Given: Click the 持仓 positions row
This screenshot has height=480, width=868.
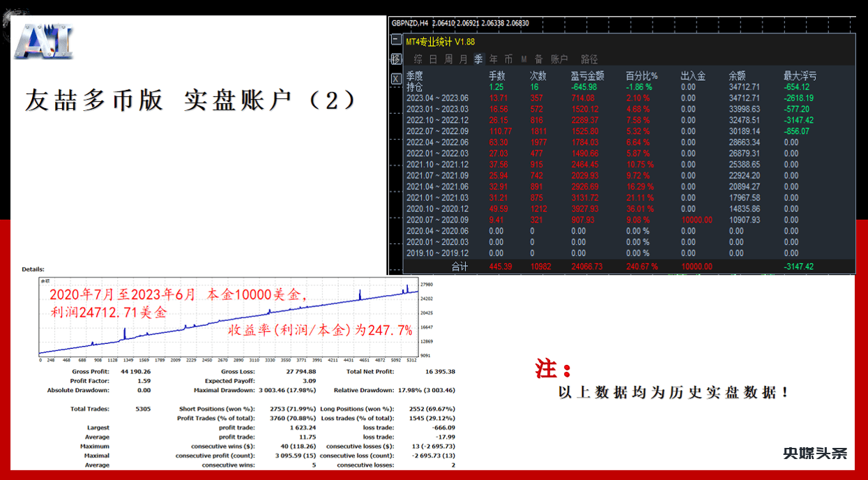Looking at the screenshot, I should point(415,88).
